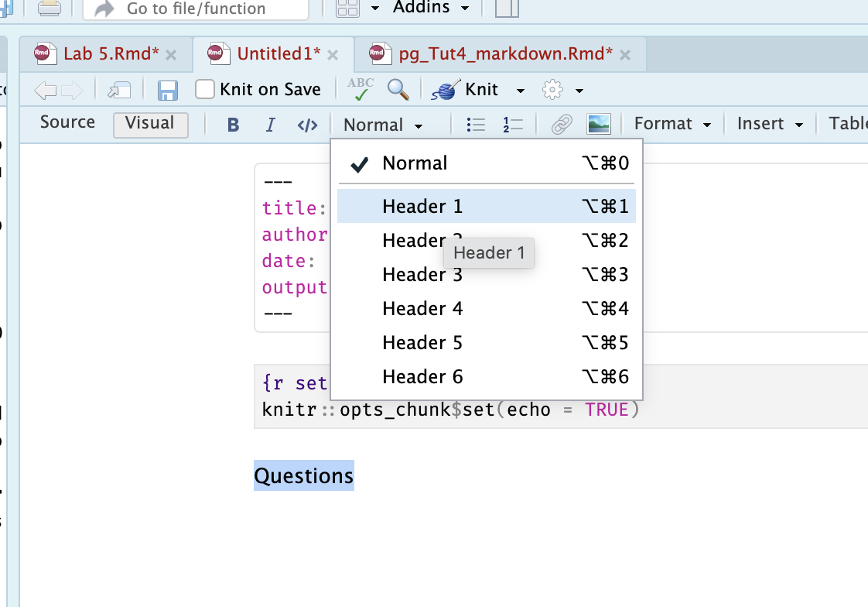
Task: Select the Visual editor mode button
Action: coord(150,123)
